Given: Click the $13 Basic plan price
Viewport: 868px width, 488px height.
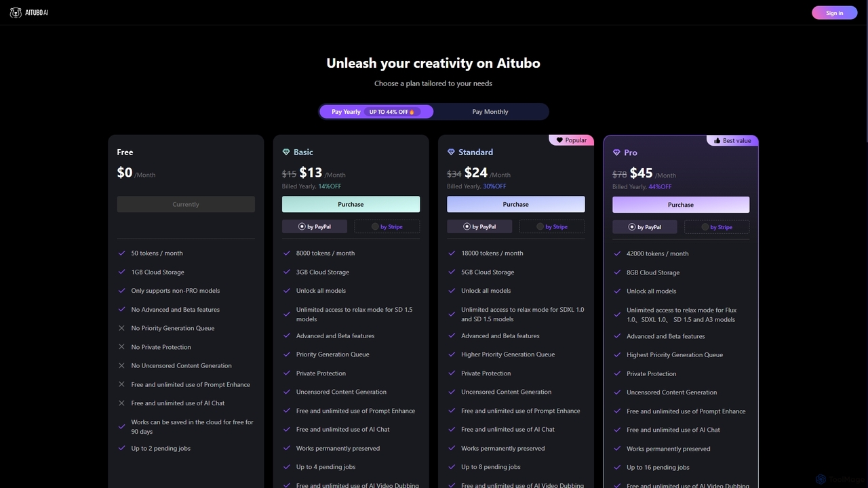Looking at the screenshot, I should (311, 172).
